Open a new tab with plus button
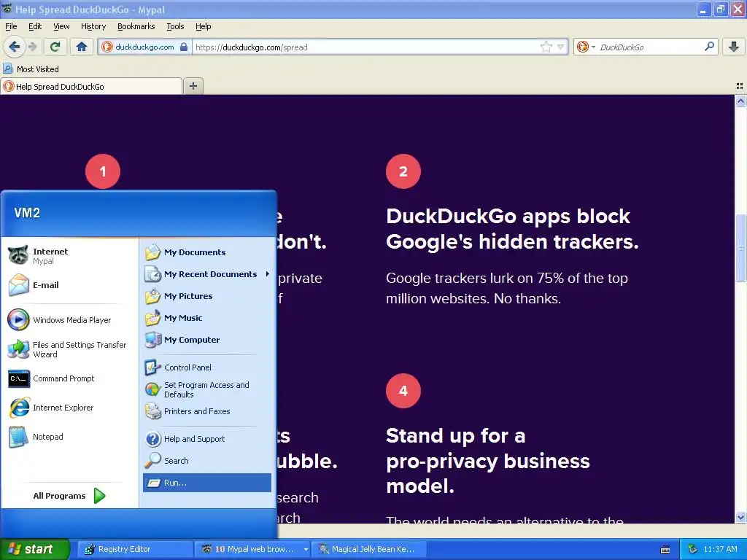 pos(193,86)
